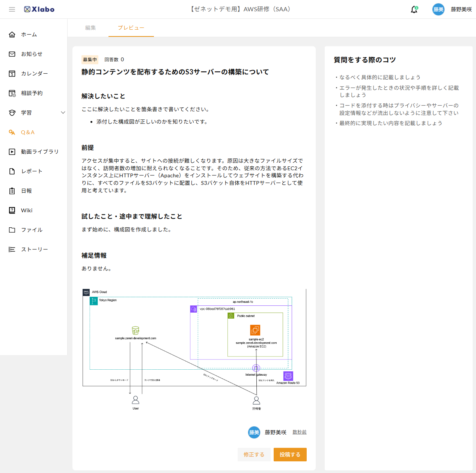
Task: Open the hamburger menu in the header
Action: (12, 9)
